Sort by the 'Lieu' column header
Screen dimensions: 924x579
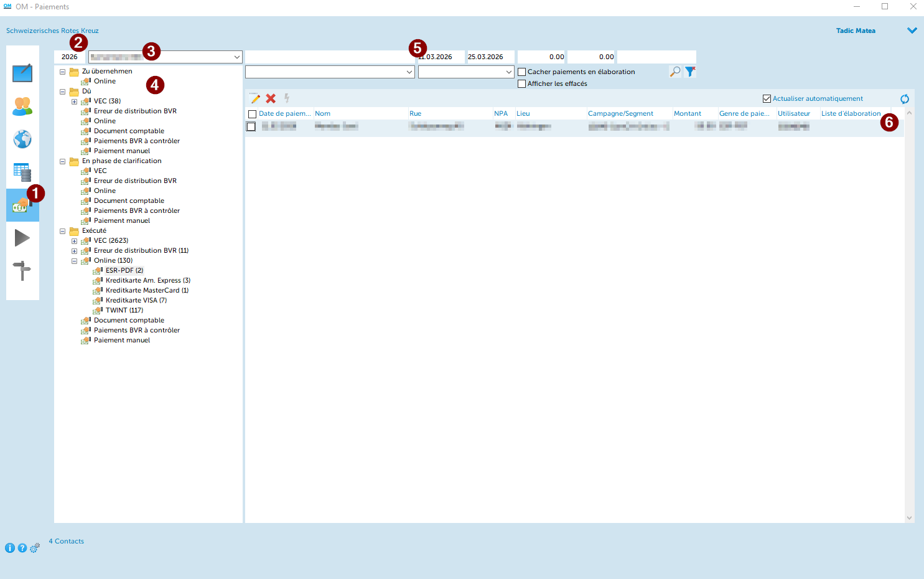coord(523,113)
